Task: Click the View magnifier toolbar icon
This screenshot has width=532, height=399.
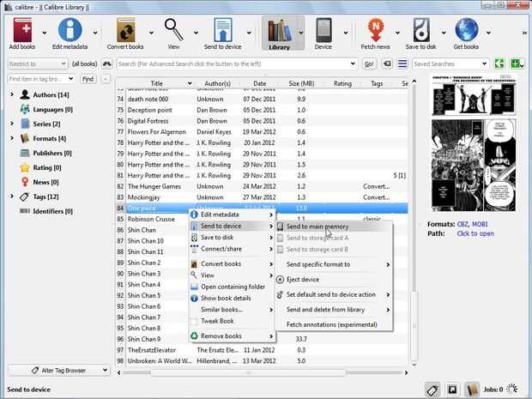Action: point(173,30)
